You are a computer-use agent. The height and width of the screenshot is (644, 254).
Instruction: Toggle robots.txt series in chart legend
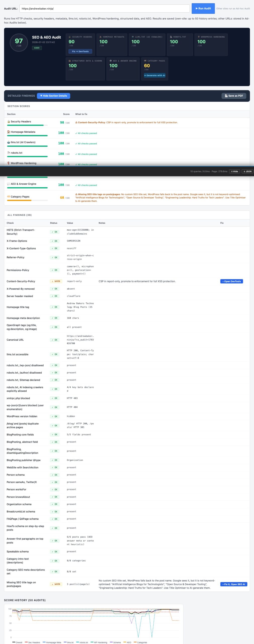tap(82, 642)
